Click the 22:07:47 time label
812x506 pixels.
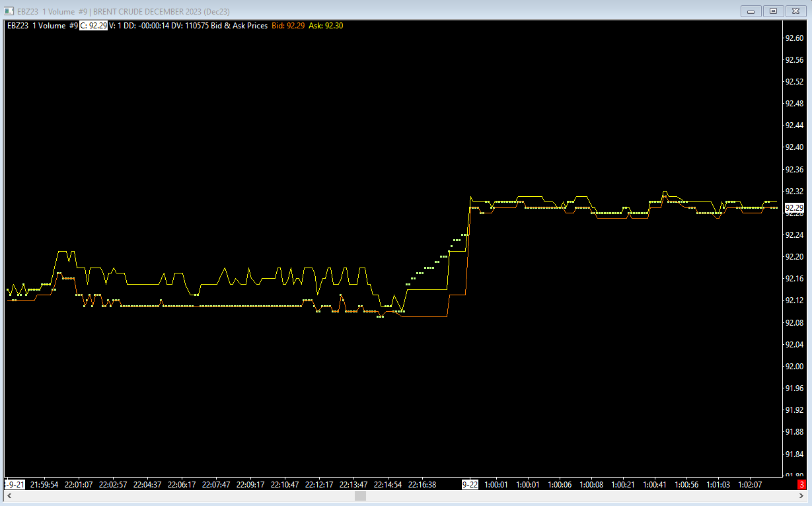216,484
